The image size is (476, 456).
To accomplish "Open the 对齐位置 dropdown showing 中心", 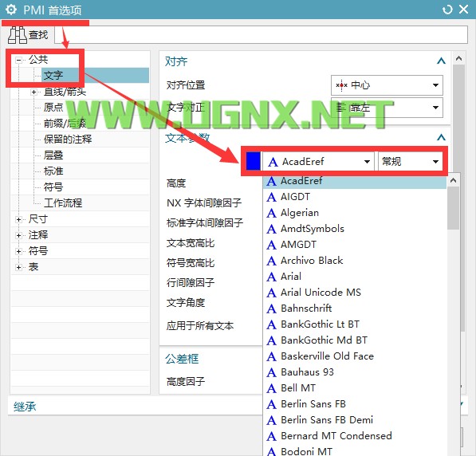I will point(387,85).
